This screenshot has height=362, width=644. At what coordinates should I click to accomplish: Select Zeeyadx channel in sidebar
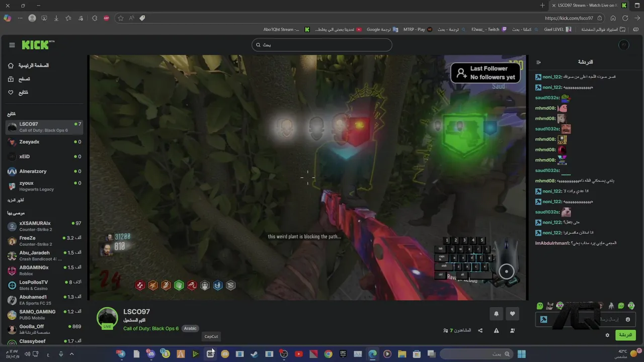click(x=44, y=142)
